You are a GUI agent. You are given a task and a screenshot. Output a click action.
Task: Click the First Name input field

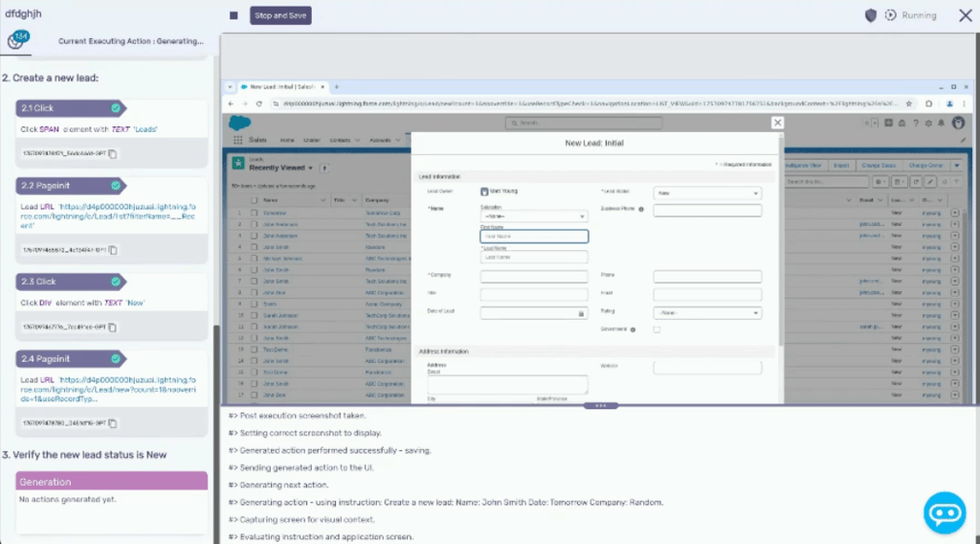534,237
